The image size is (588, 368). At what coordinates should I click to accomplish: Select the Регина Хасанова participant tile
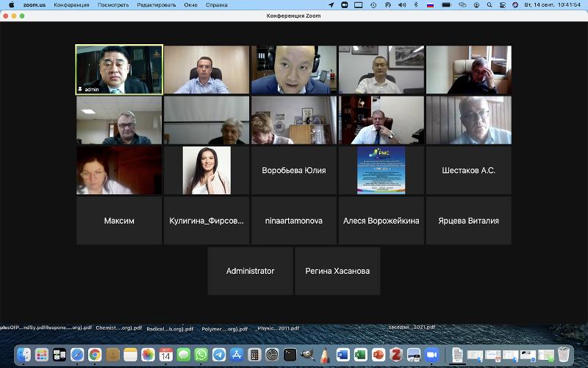337,271
